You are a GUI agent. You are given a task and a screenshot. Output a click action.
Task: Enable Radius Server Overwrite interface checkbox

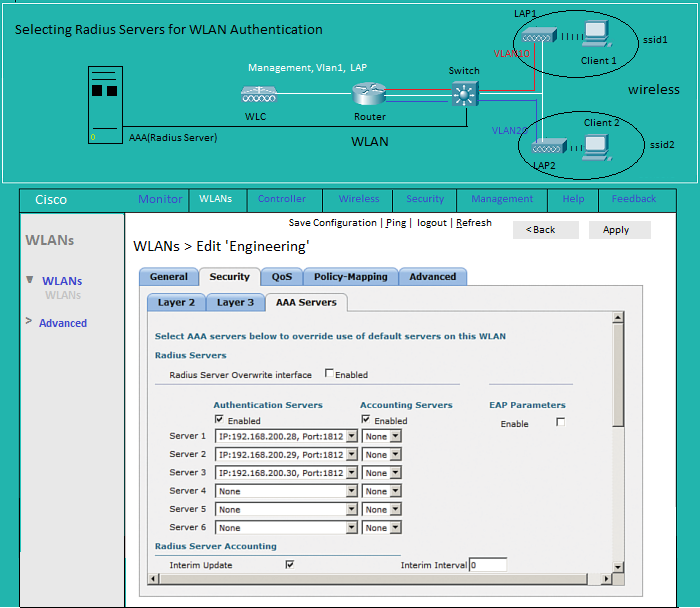pyautogui.click(x=329, y=374)
